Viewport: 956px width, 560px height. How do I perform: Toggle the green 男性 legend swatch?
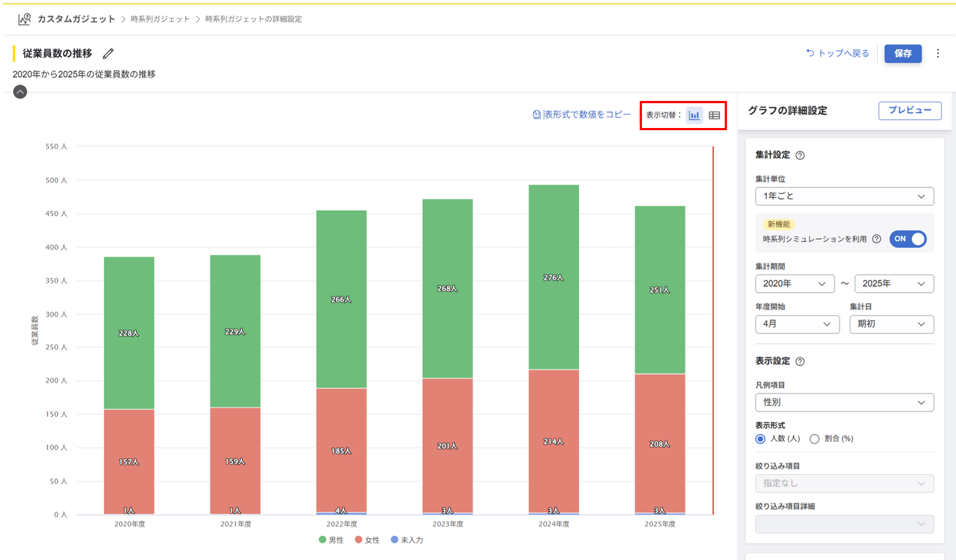click(x=323, y=540)
